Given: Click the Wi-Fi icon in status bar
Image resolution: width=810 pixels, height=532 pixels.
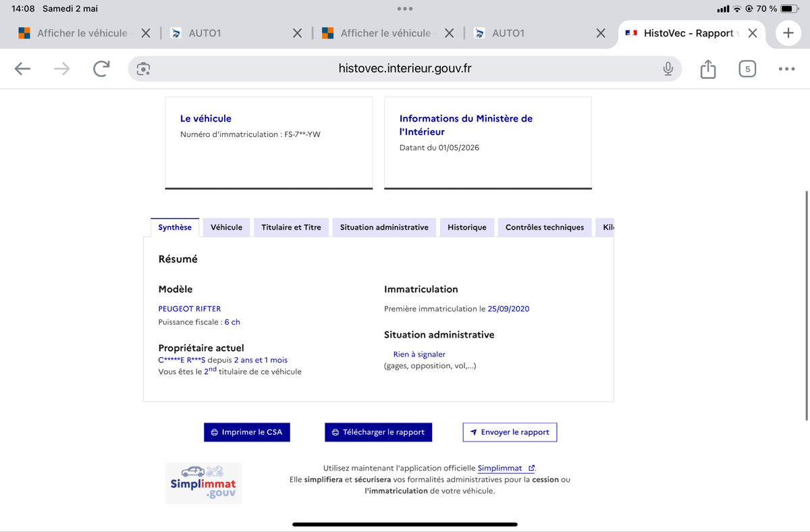Looking at the screenshot, I should pos(737,9).
